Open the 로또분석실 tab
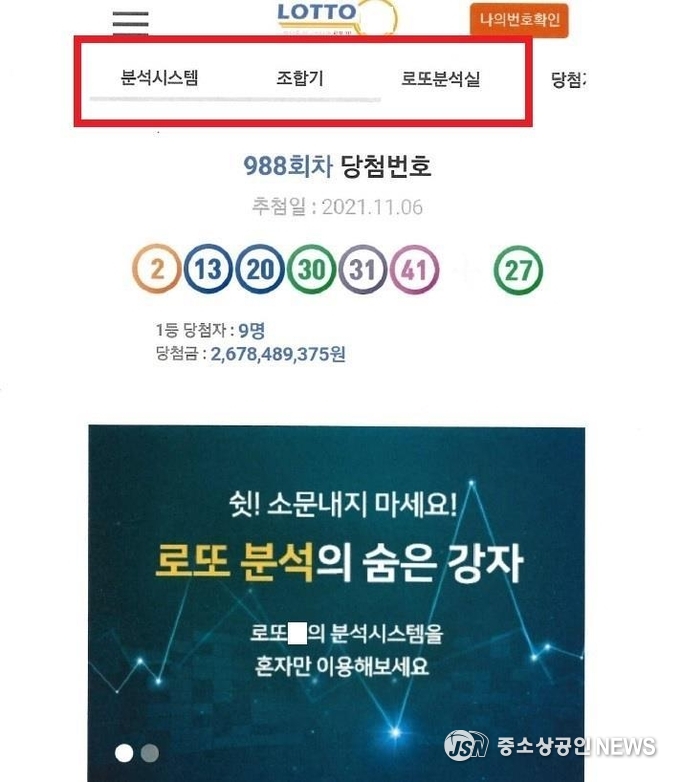 coord(441,79)
